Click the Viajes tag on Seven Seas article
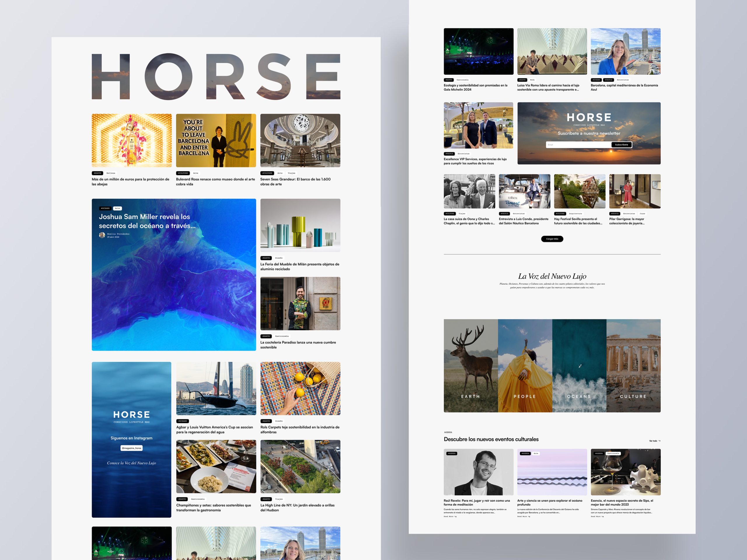Screen dimensions: 747x560 292,173
